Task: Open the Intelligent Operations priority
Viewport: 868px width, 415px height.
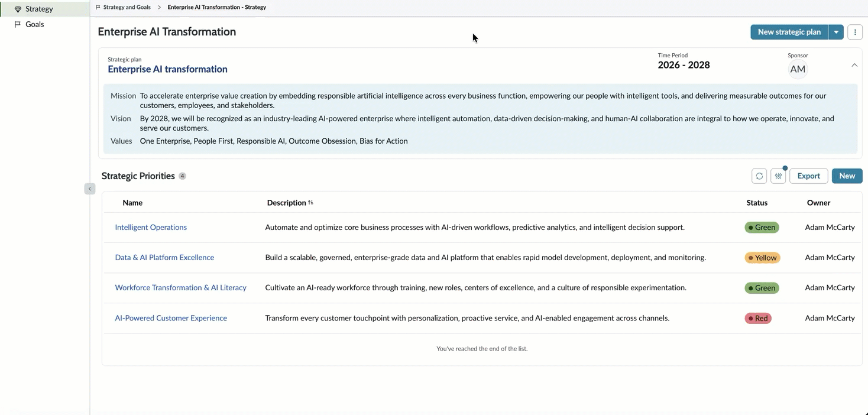Action: tap(151, 227)
